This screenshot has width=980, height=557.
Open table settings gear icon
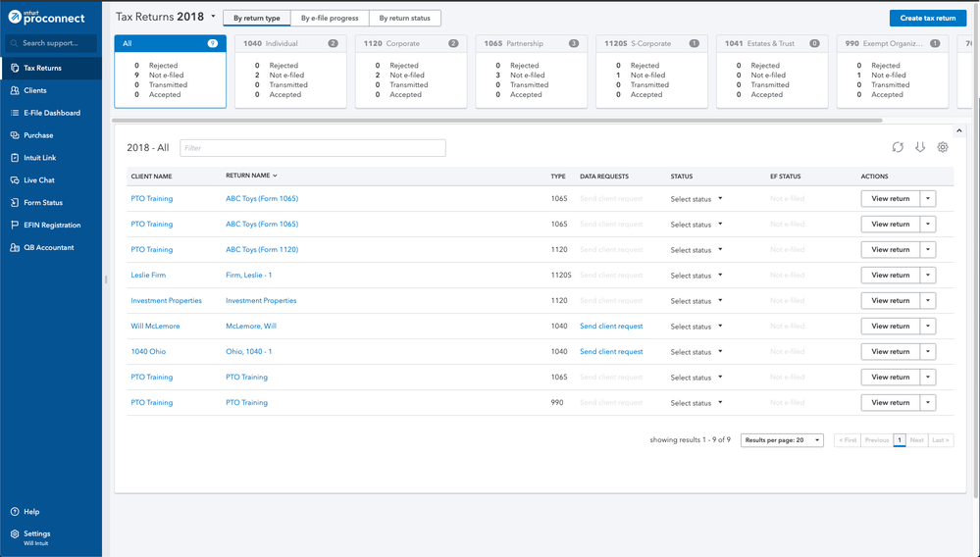(x=943, y=147)
